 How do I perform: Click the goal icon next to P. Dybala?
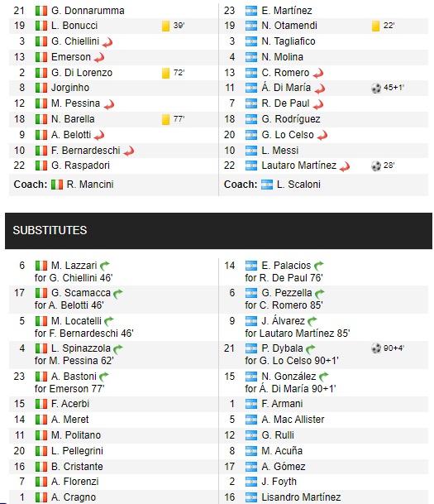(x=376, y=348)
